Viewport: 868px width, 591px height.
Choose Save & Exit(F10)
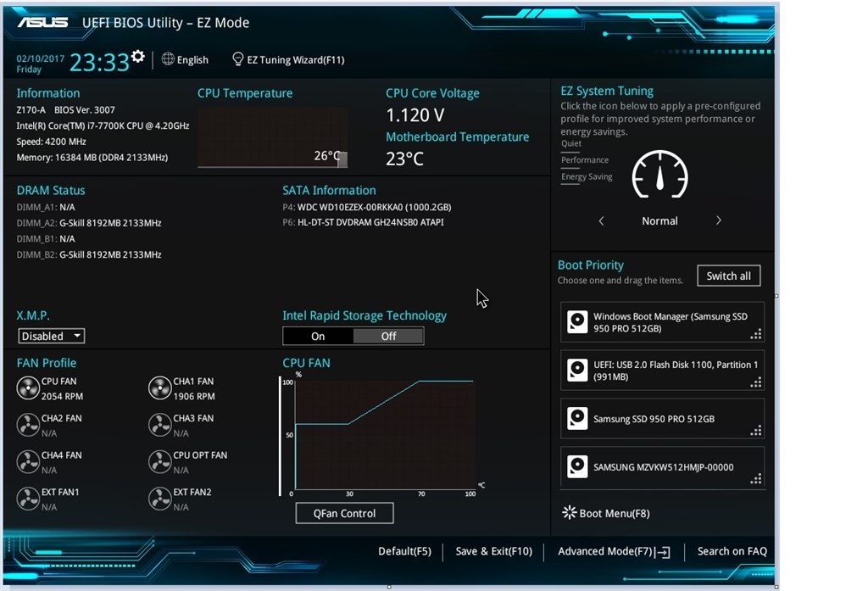point(494,551)
